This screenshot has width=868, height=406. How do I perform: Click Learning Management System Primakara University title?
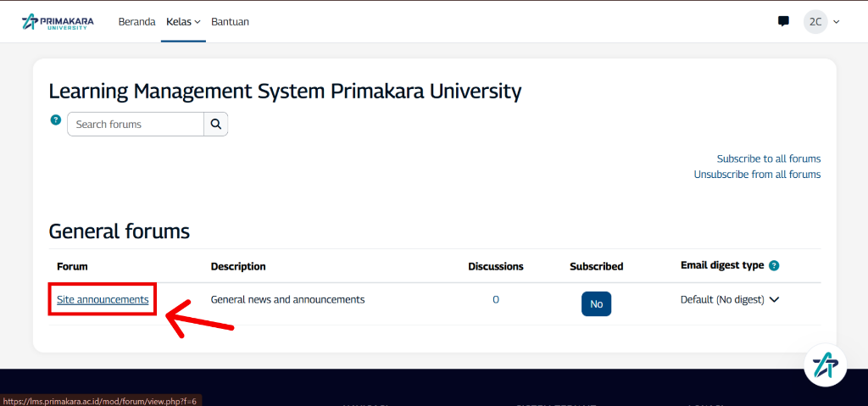[285, 92]
